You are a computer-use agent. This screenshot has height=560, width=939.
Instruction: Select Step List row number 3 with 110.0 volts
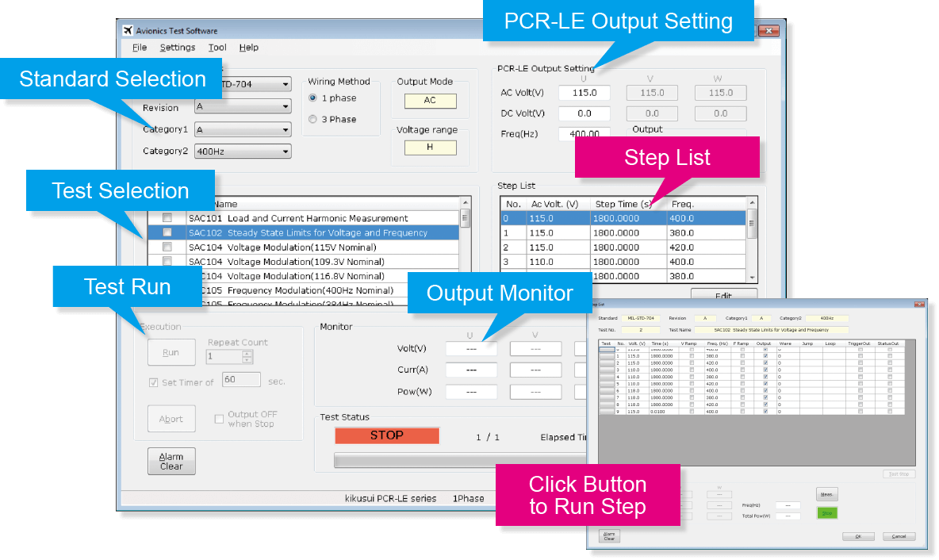click(x=623, y=262)
